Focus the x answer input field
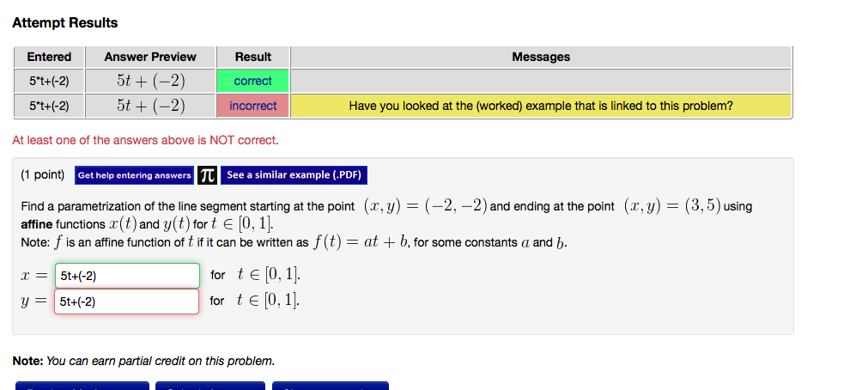The width and height of the screenshot is (868, 390). [127, 276]
